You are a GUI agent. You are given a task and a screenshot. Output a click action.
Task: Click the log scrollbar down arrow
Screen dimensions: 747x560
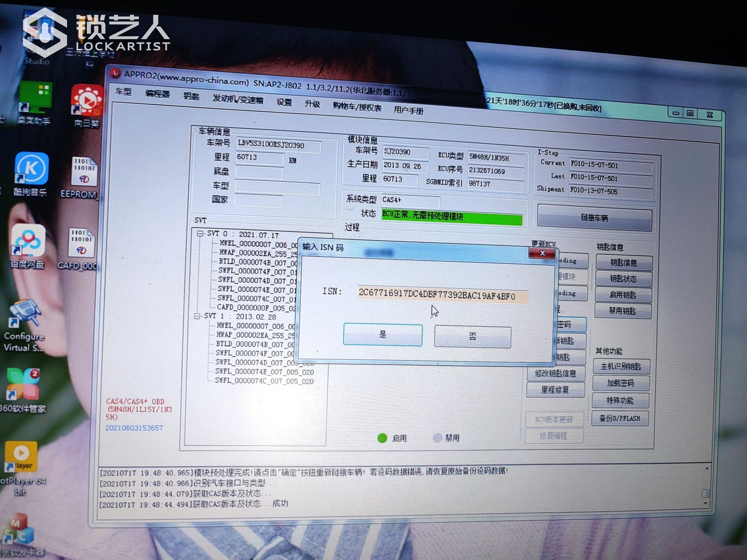[706, 503]
